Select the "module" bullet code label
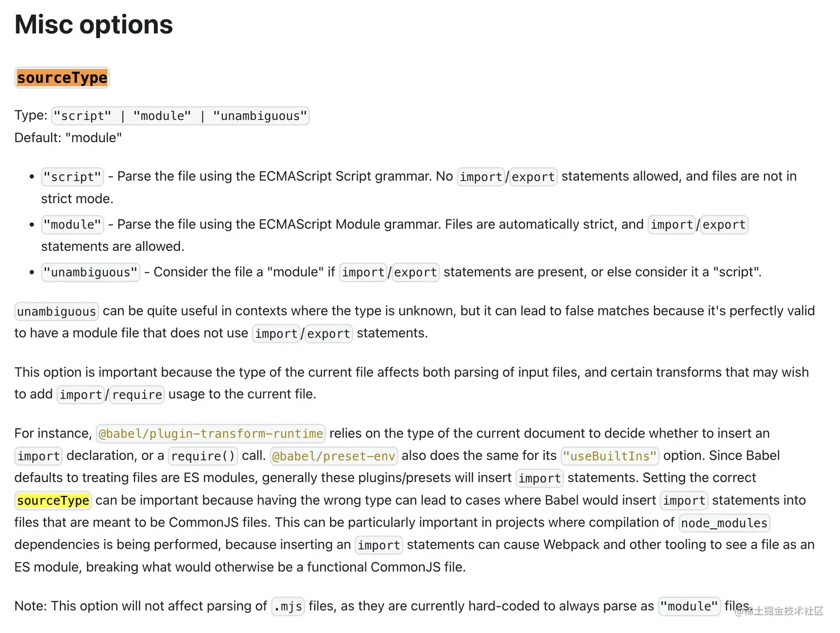The width and height of the screenshot is (840, 633). click(x=72, y=225)
